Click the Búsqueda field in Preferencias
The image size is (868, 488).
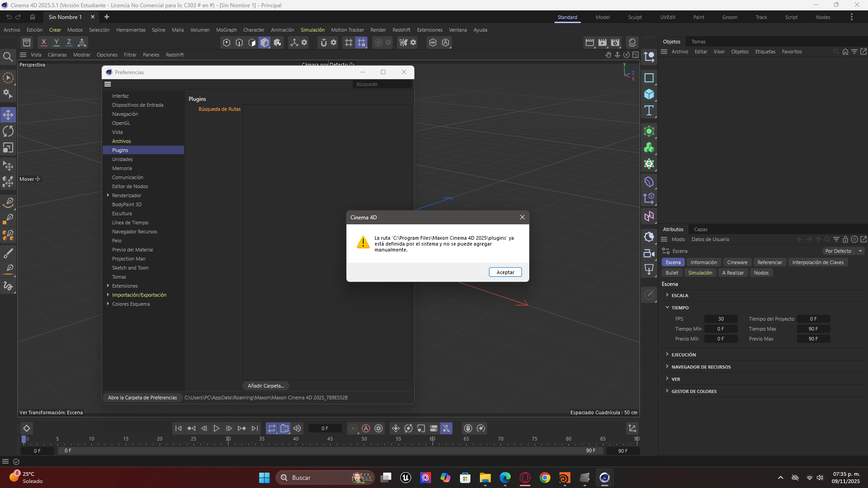click(x=381, y=84)
